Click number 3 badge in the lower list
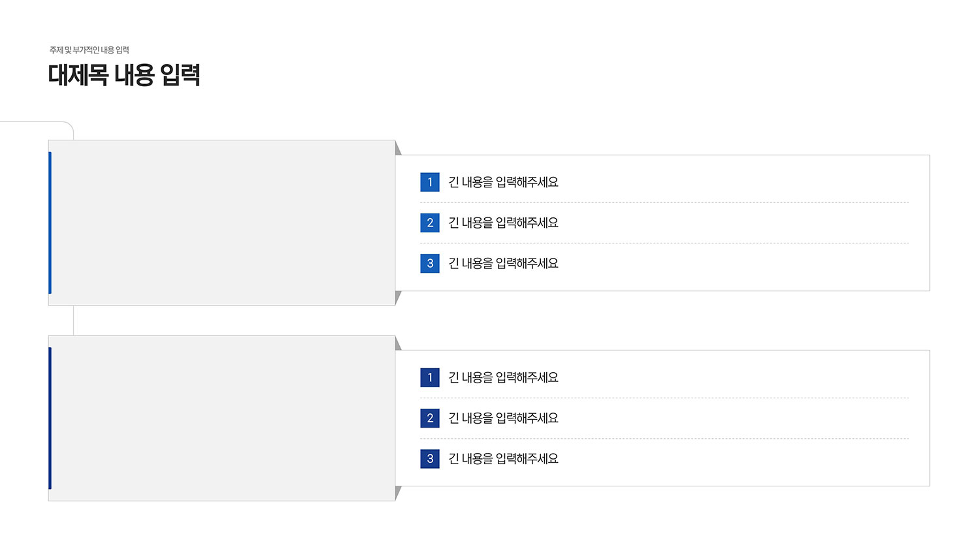The image size is (980, 551). click(430, 458)
